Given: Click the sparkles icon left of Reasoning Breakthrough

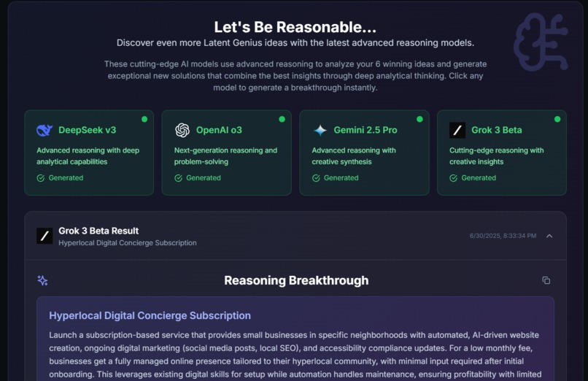Looking at the screenshot, I should click(x=42, y=280).
